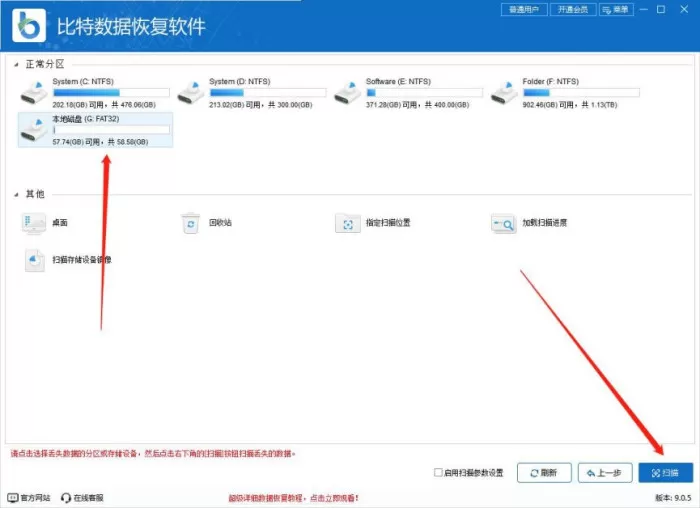Click the 官方网站 link text
The height and width of the screenshot is (508, 700).
[35, 497]
